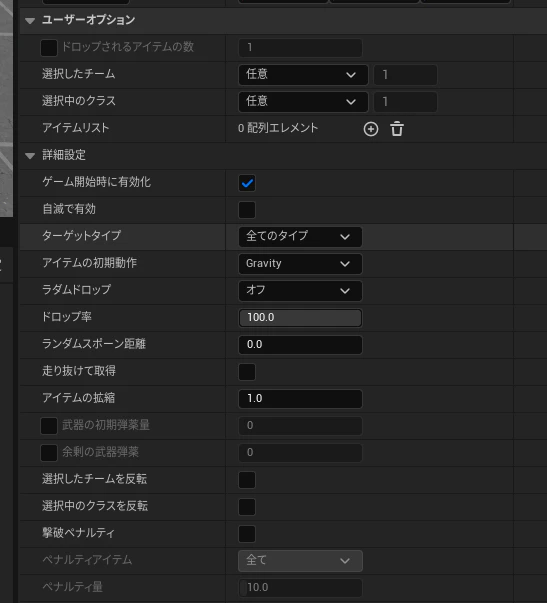Collapse the ユーザーオプション section
Screen dimensions: 547x603
(30, 21)
